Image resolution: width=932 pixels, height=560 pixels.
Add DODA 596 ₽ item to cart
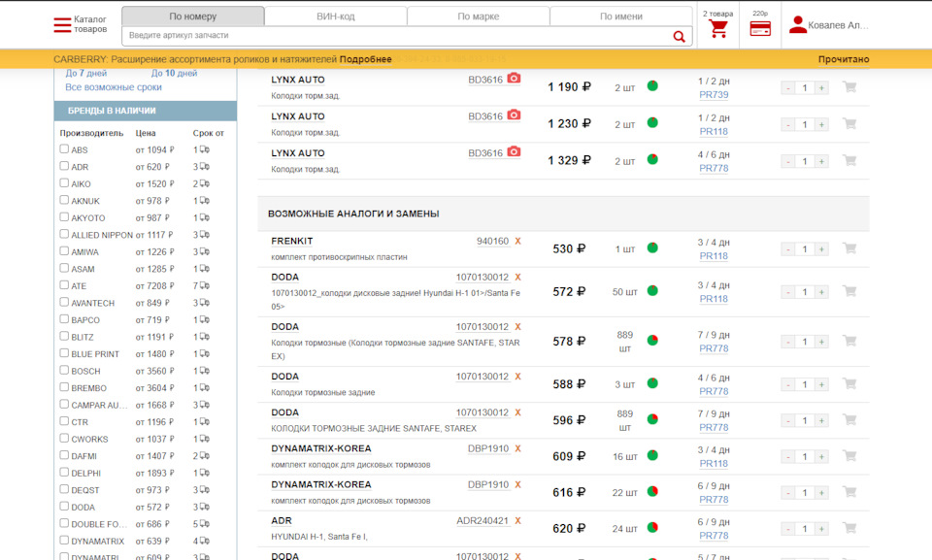pyautogui.click(x=849, y=420)
